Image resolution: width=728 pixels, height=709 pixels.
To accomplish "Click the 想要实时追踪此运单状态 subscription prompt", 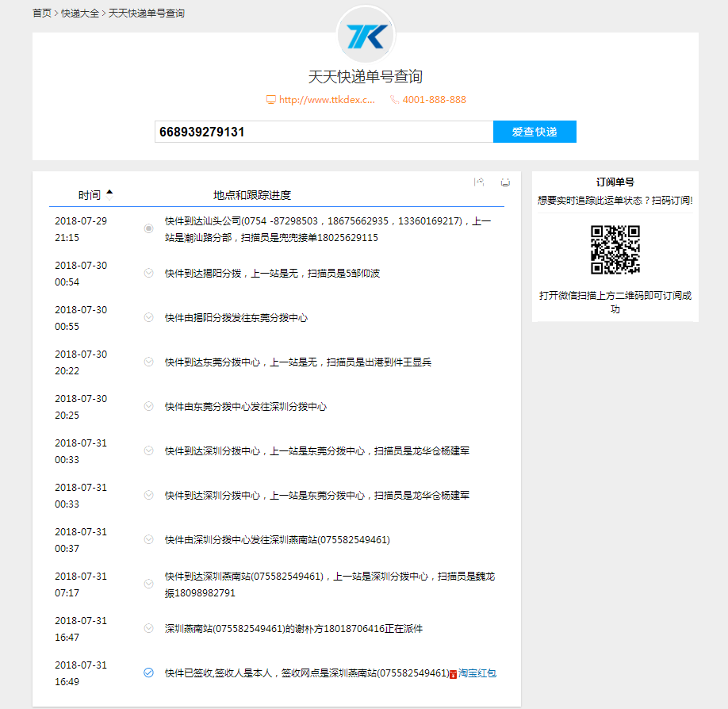I will (615, 200).
